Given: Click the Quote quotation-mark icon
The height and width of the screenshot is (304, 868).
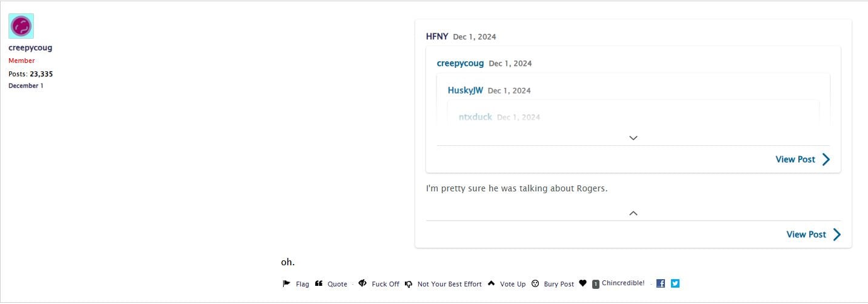Looking at the screenshot, I should click(x=319, y=283).
